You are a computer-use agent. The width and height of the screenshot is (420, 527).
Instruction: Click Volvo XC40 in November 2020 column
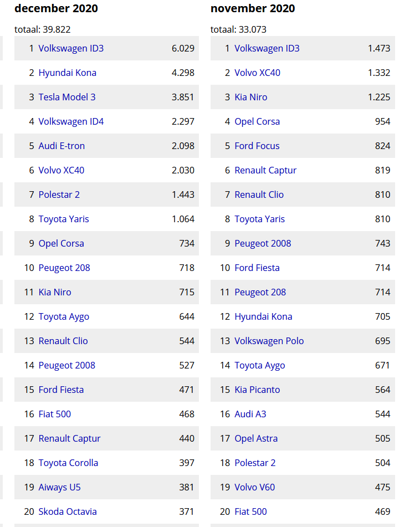pyautogui.click(x=258, y=73)
